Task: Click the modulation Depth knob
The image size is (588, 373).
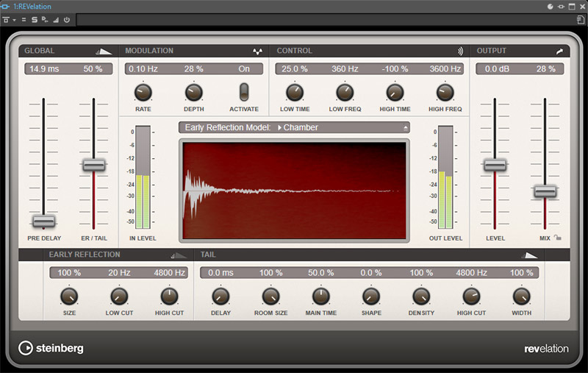Action: point(193,92)
